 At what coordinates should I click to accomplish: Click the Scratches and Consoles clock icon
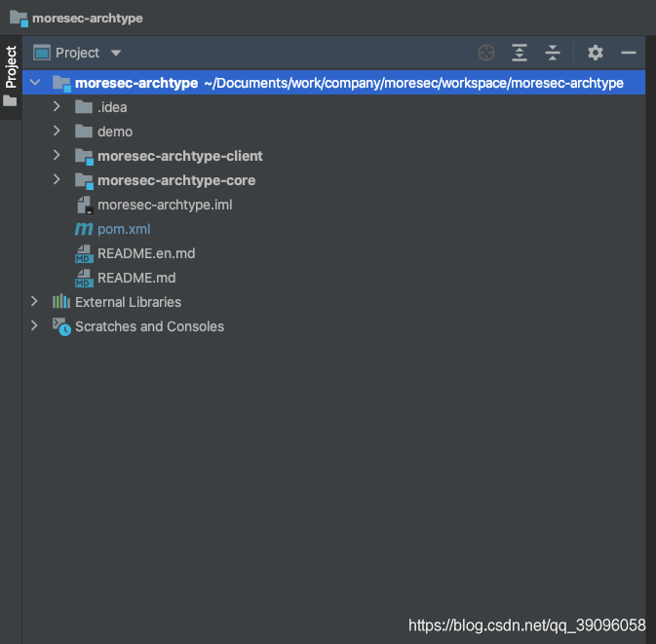[61, 326]
